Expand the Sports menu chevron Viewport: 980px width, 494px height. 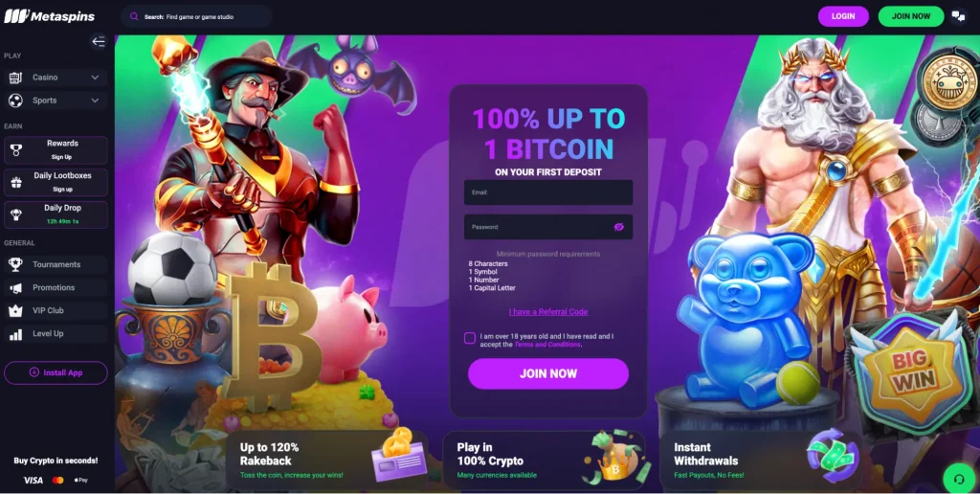pyautogui.click(x=95, y=101)
